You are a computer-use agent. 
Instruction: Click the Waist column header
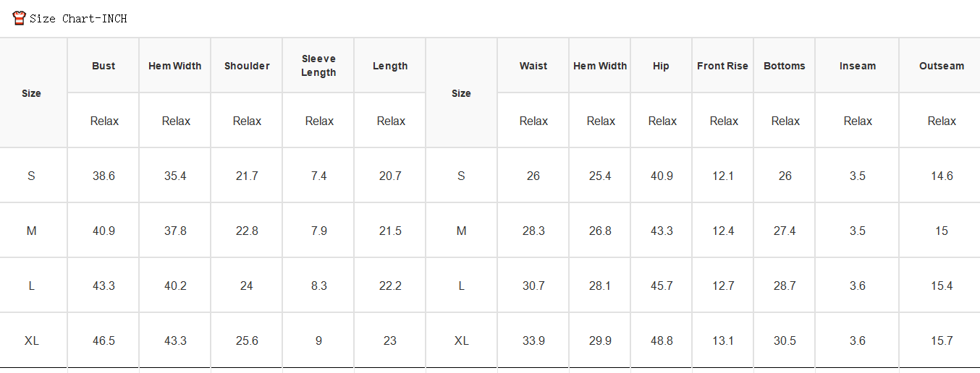pyautogui.click(x=533, y=66)
